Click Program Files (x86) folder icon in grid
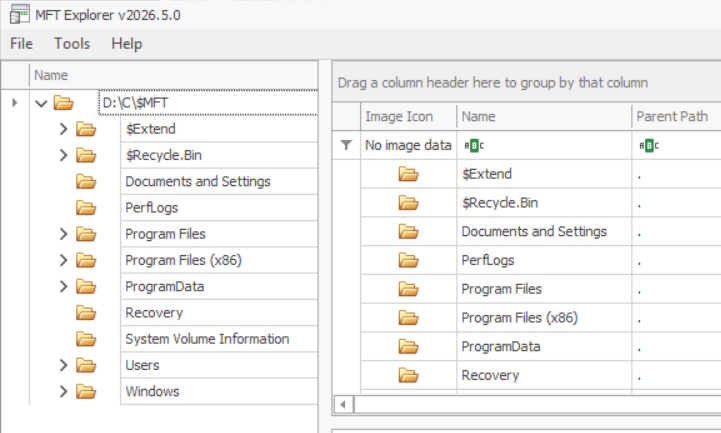Image resolution: width=721 pixels, height=433 pixels. tap(408, 318)
